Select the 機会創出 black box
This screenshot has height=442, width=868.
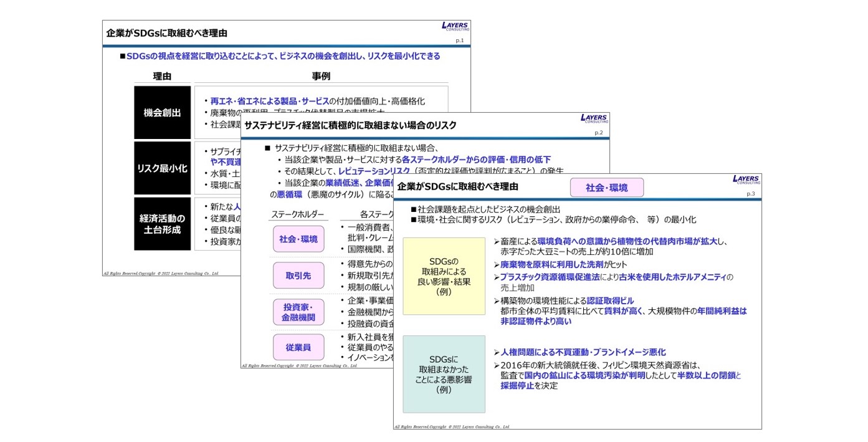162,113
